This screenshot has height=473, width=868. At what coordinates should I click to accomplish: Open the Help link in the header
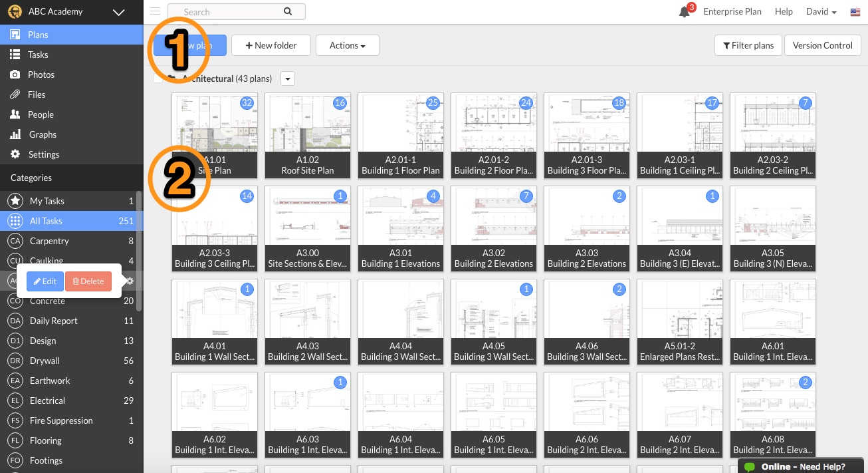click(784, 12)
